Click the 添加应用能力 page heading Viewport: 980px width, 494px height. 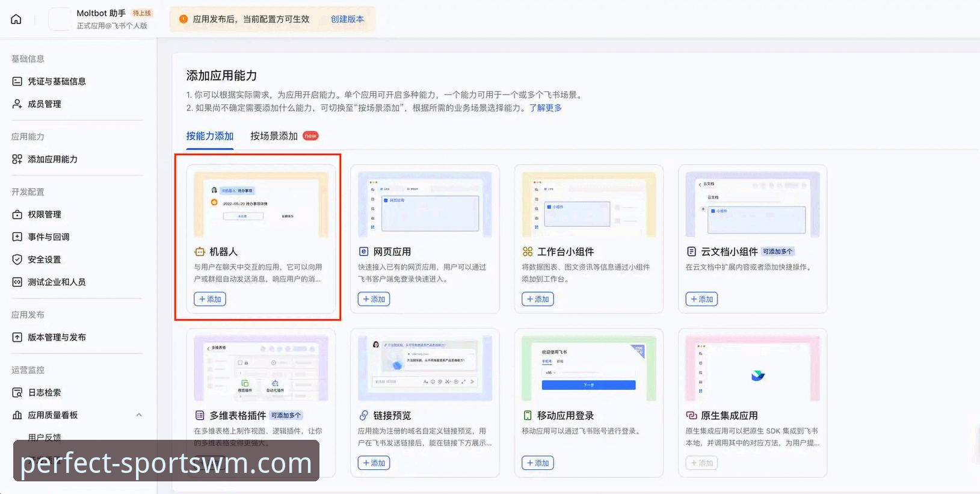[x=221, y=75]
